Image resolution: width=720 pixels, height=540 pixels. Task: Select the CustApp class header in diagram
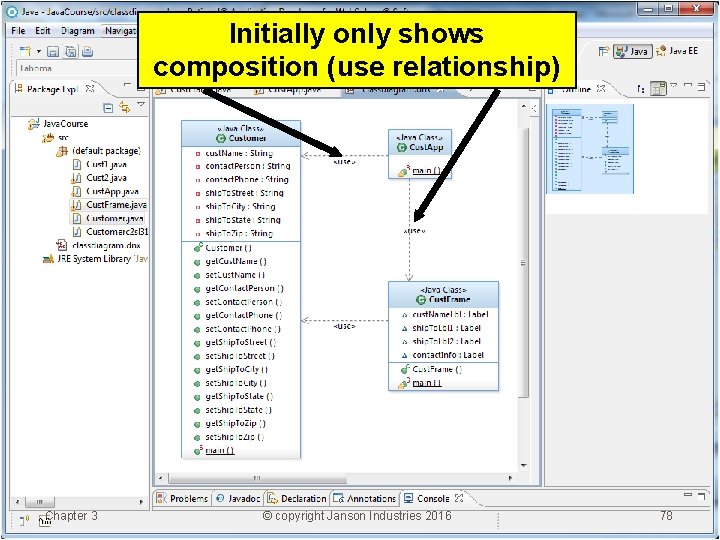click(x=420, y=142)
